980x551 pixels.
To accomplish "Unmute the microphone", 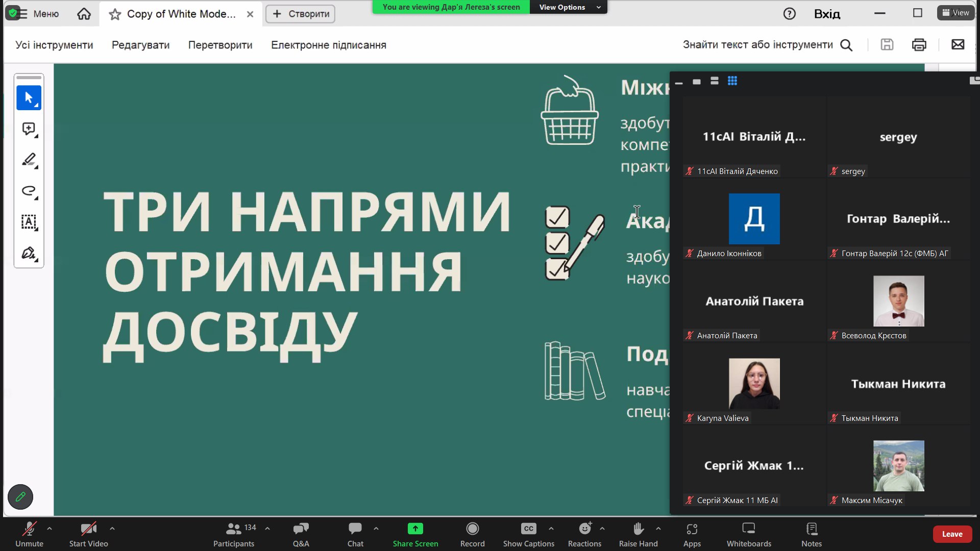I will coord(29,534).
